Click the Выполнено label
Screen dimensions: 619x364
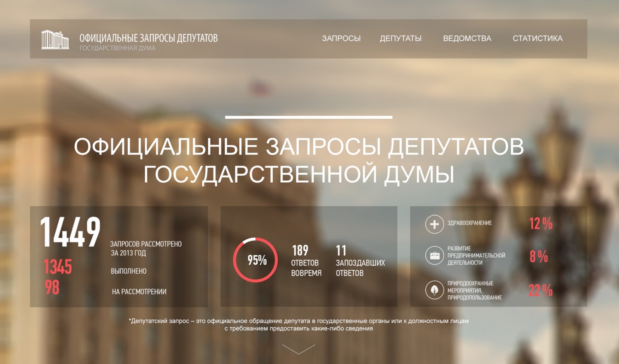(128, 271)
